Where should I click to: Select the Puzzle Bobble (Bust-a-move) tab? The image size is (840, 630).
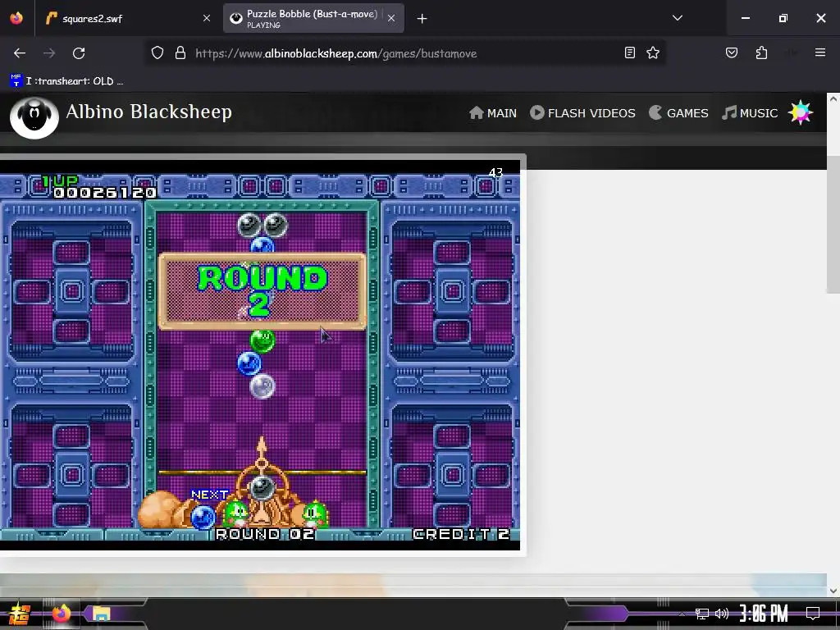(x=313, y=18)
